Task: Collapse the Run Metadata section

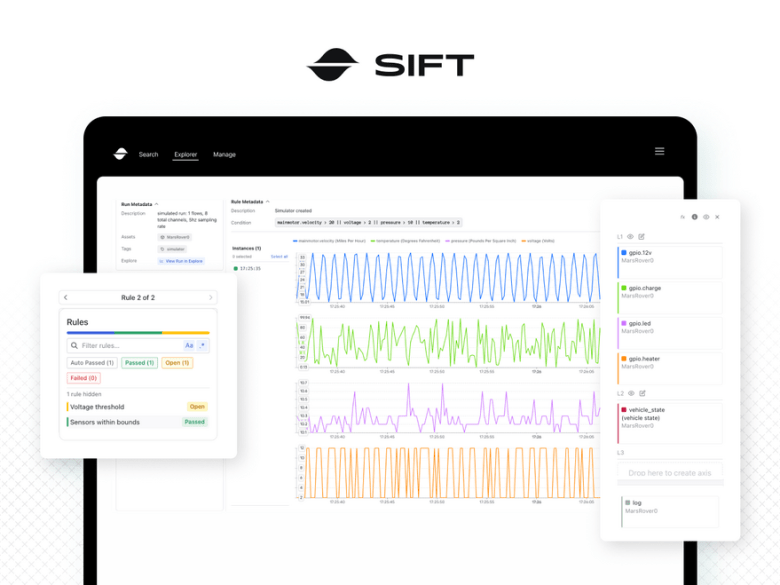Action: 156,204
